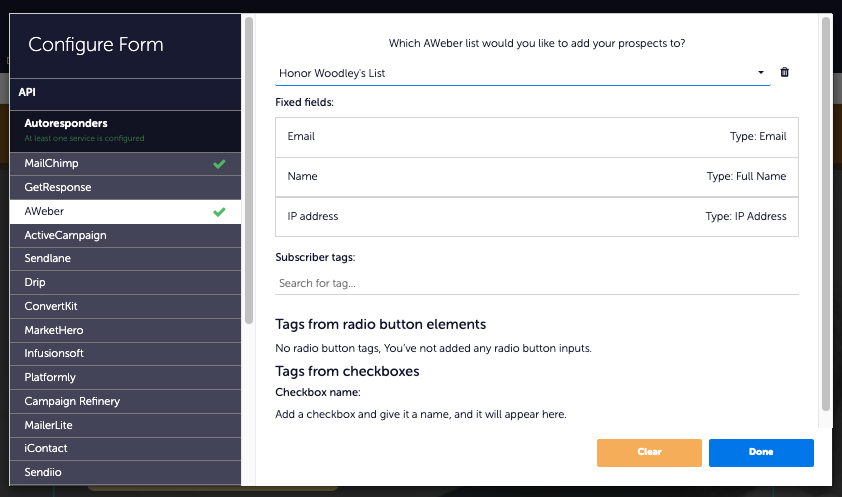Choose Platformly autoresponder
The height and width of the screenshot is (497, 842).
pyautogui.click(x=50, y=378)
